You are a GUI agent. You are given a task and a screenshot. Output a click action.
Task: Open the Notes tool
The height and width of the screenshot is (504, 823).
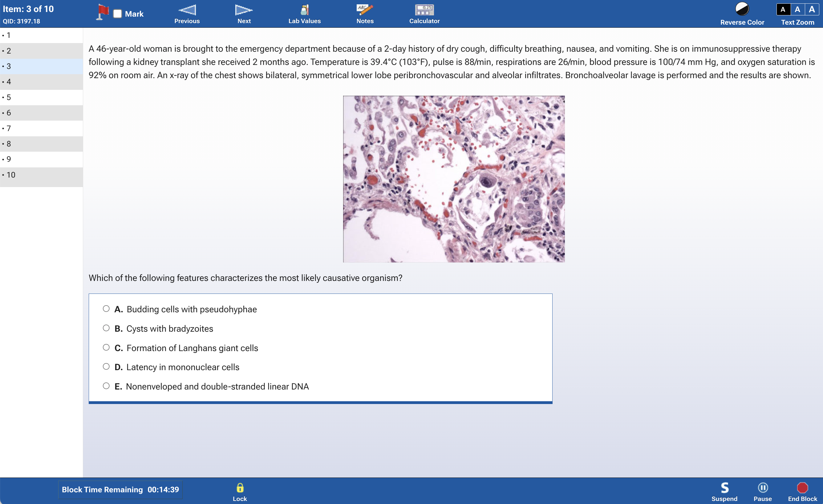point(365,13)
